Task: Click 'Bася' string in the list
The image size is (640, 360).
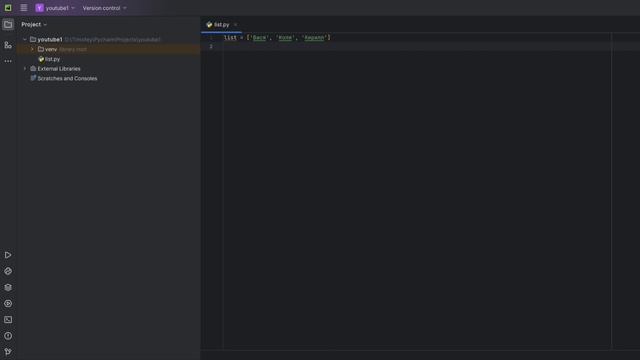Action: (259, 38)
